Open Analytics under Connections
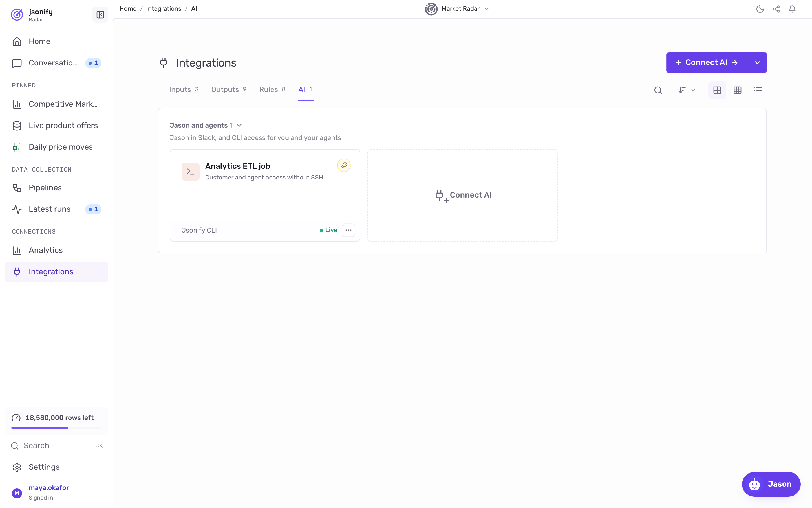Screen dimensions: 812x508 click(56, 250)
